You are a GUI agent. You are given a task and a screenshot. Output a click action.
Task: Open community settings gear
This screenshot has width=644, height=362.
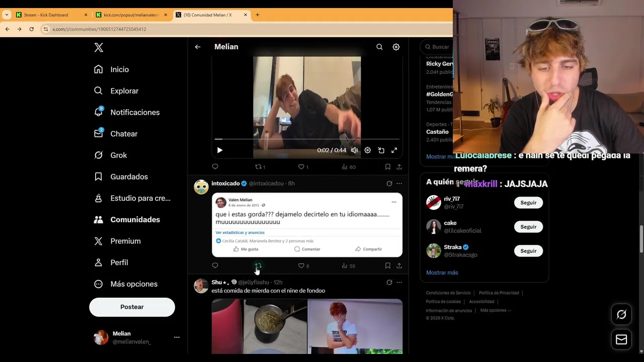point(396,47)
